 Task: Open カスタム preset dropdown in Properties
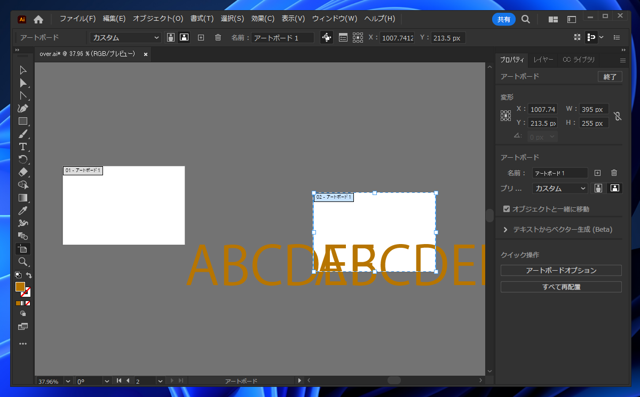(560, 188)
